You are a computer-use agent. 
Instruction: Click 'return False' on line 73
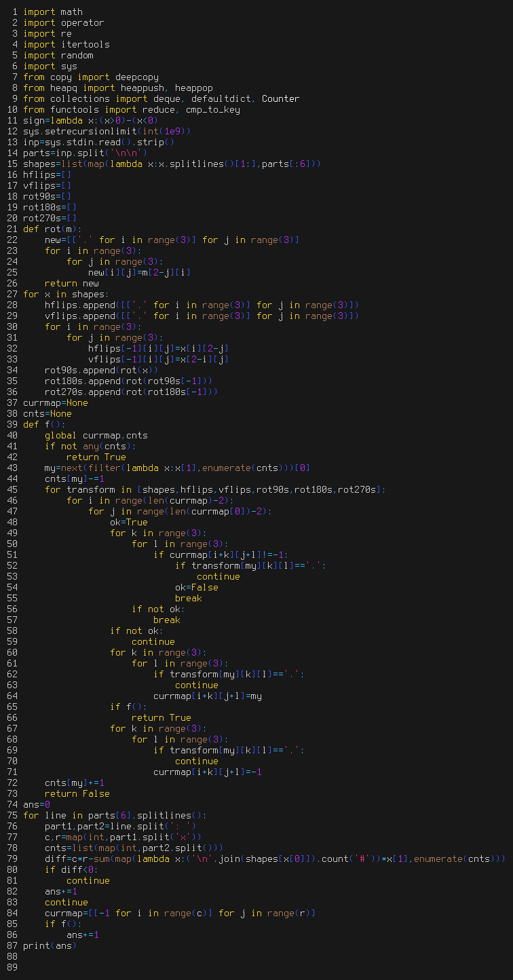click(x=77, y=793)
